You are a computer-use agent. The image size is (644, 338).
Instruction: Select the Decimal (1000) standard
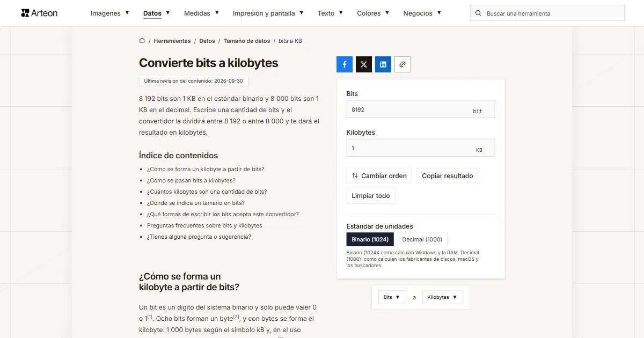pyautogui.click(x=422, y=239)
